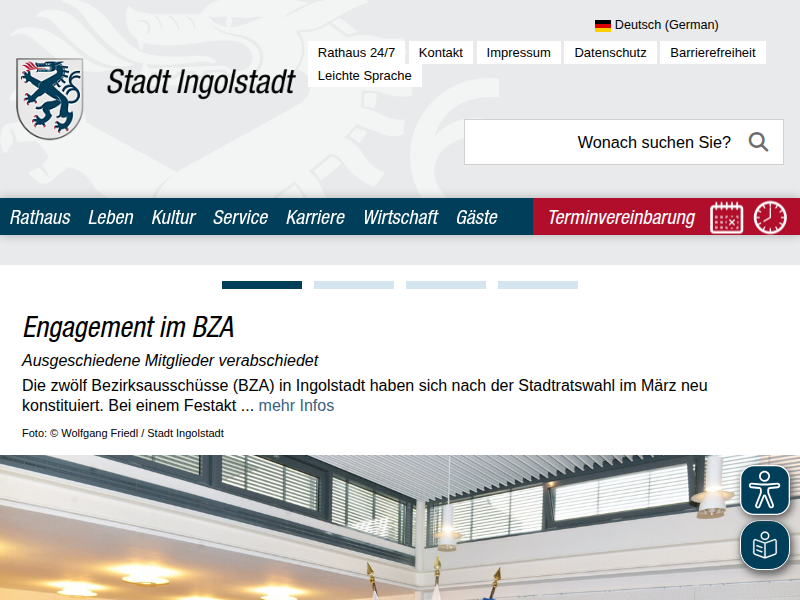
Task: Open the accessibility options figure icon
Action: pyautogui.click(x=765, y=490)
